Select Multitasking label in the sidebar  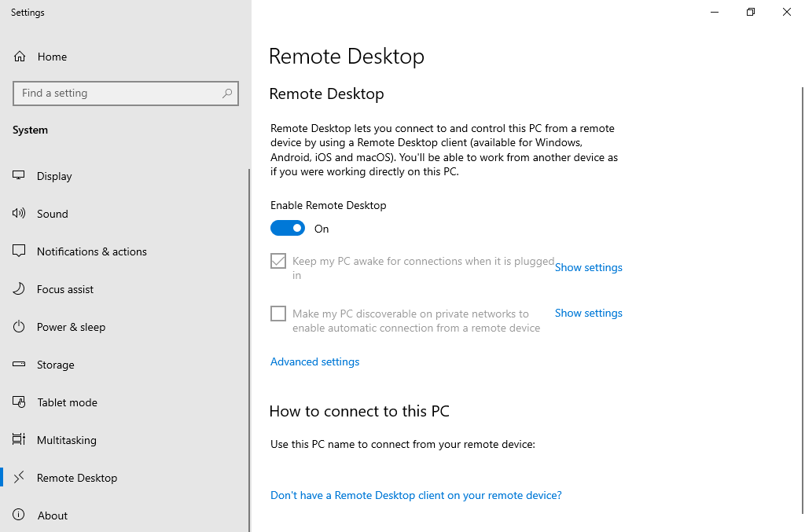click(x=67, y=440)
